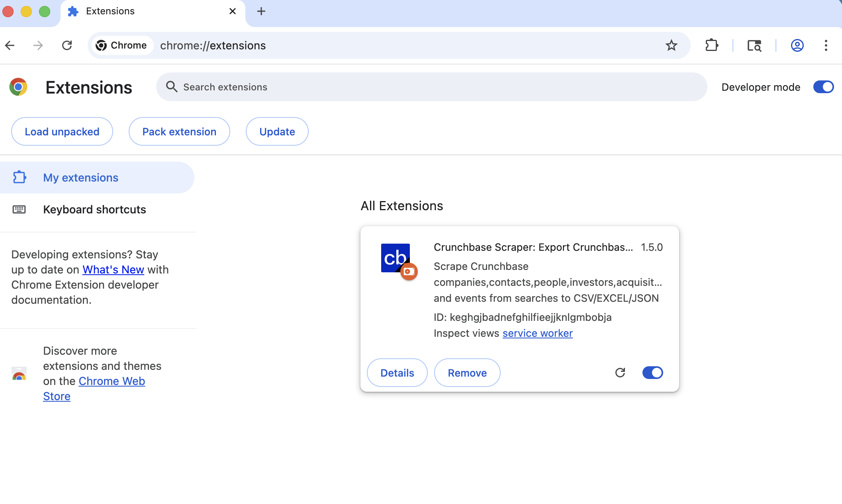This screenshot has width=842, height=504.
Task: Click the Crunchbase Scraper extension title
Action: 533,247
